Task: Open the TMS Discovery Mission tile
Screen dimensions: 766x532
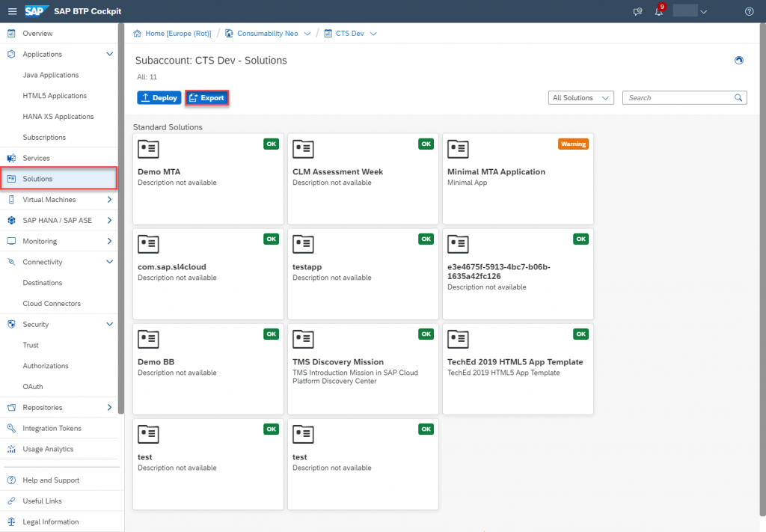Action: coord(363,370)
